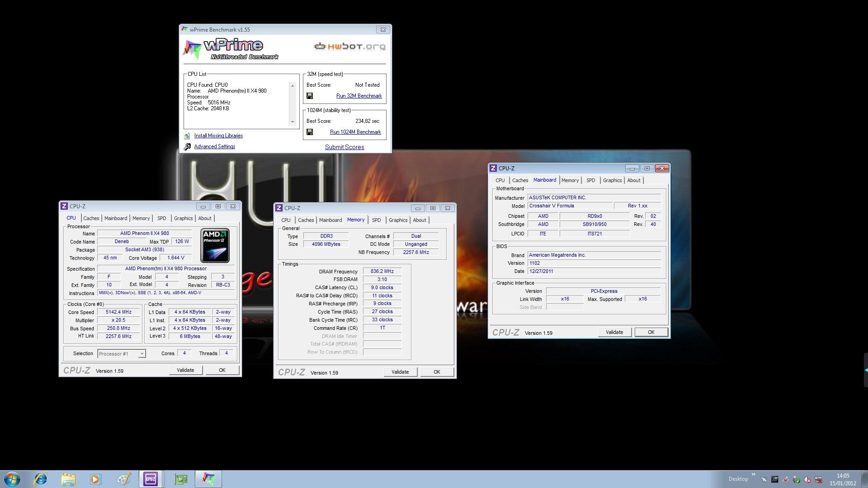Open the Windows Start orb
The width and height of the screenshot is (868, 488).
(x=12, y=479)
